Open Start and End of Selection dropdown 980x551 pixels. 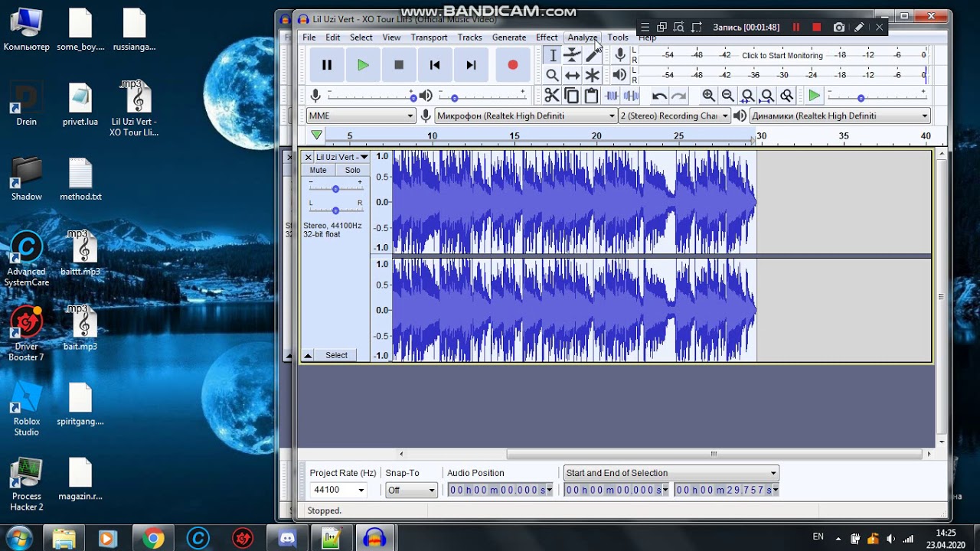pyautogui.click(x=671, y=473)
